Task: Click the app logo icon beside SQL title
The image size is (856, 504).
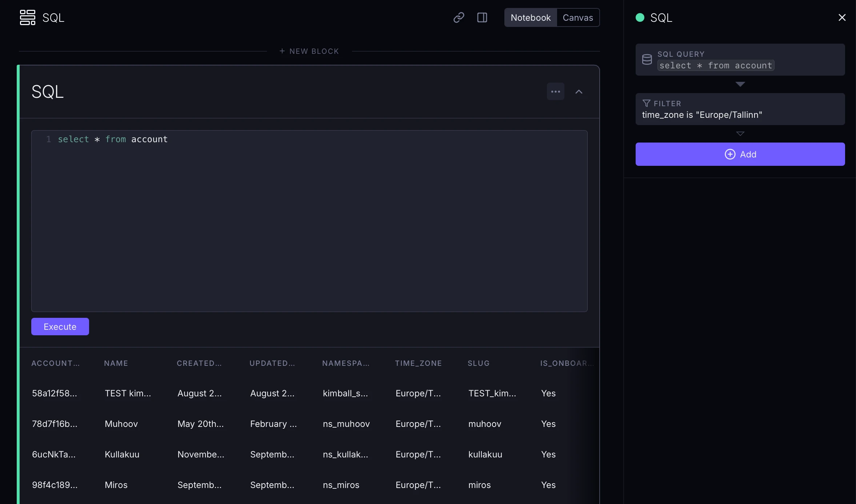Action: point(27,17)
